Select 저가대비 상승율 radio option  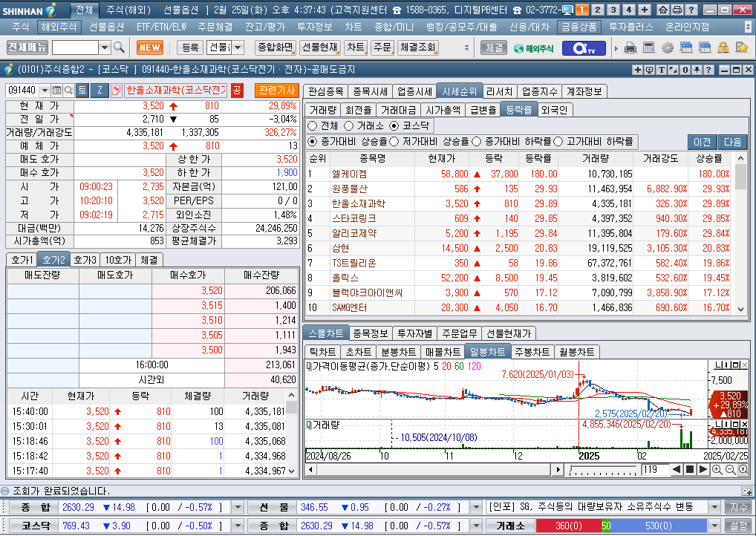(x=394, y=141)
